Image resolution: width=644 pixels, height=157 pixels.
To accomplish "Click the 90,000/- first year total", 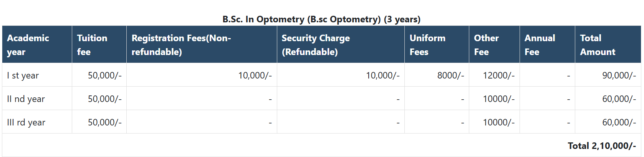I will [619, 75].
